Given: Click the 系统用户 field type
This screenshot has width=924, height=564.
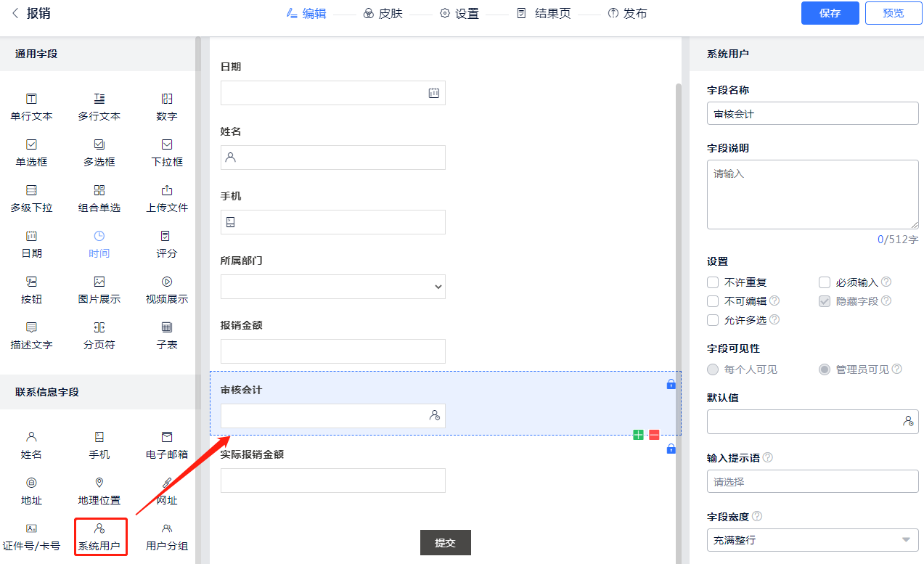Looking at the screenshot, I should point(99,536).
